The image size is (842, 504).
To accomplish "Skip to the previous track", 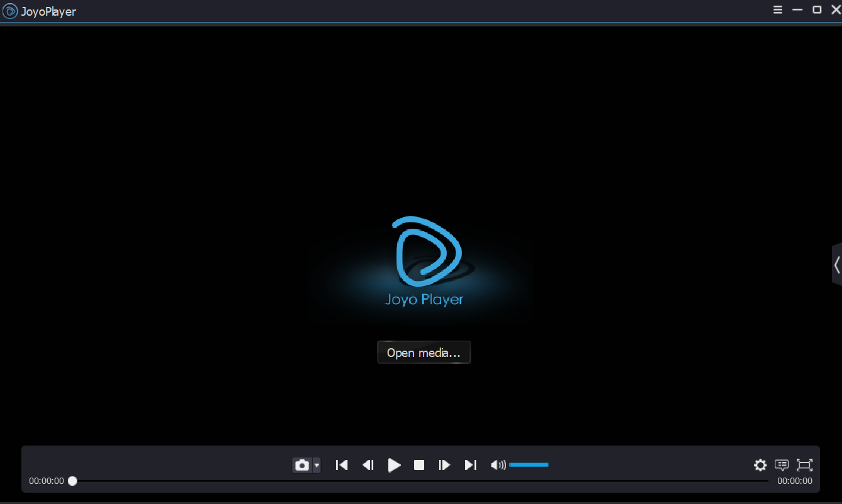I will tap(342, 465).
